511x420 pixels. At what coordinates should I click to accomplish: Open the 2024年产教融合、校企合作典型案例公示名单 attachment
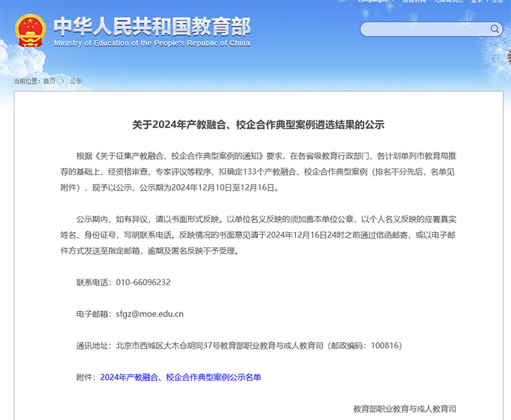(x=181, y=377)
